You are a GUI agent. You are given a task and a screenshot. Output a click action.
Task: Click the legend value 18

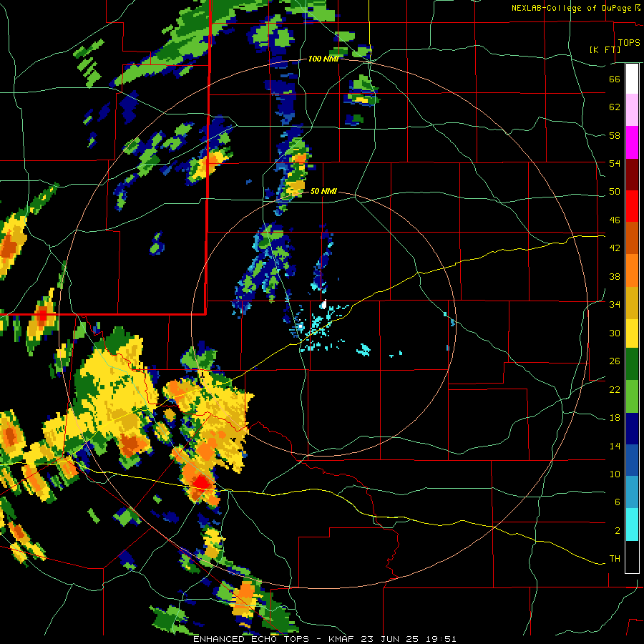[615, 418]
